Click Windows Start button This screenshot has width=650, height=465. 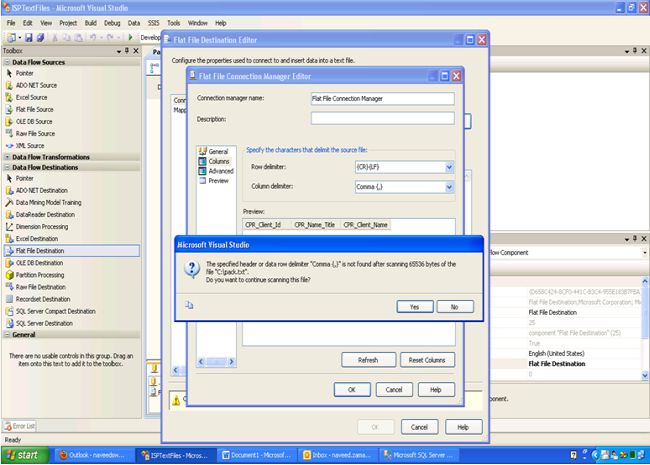25,455
